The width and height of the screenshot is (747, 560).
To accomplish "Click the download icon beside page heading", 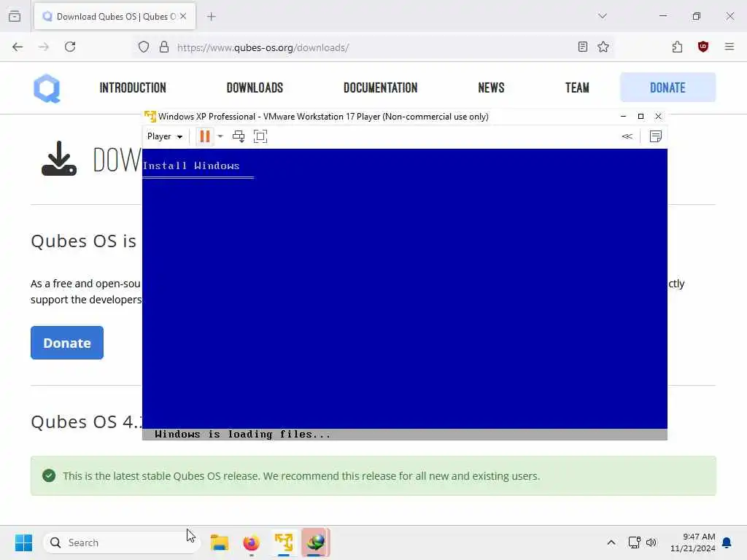I will pos(59,159).
